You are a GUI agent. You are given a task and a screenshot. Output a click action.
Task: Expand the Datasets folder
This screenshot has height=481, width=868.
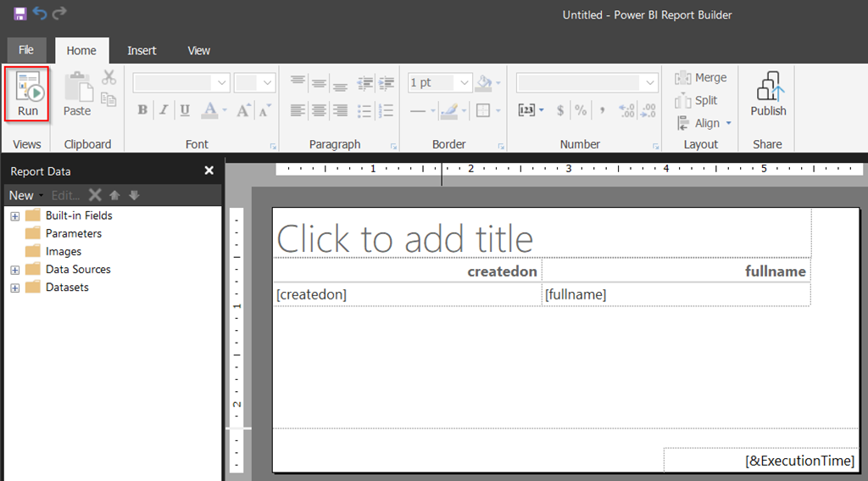point(15,288)
